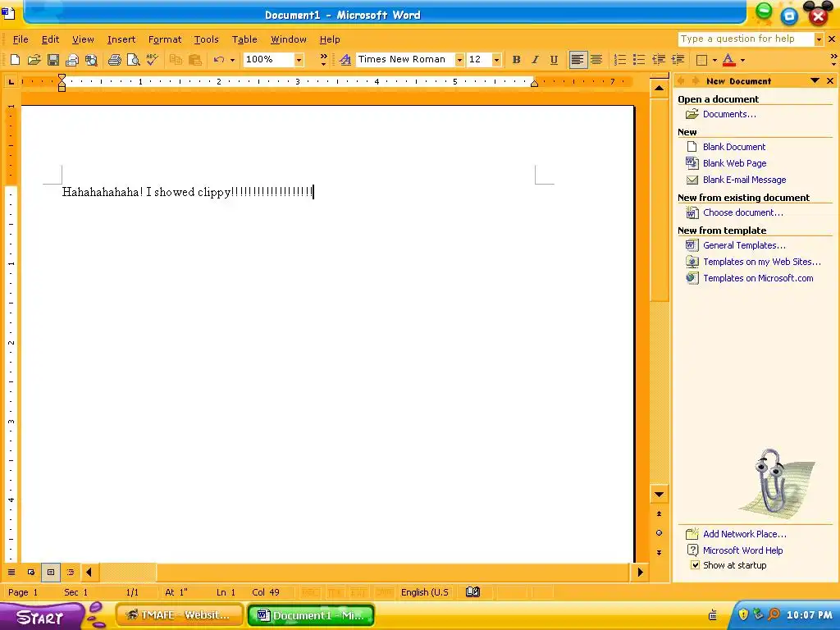840x630 pixels.
Task: Click the Print toolbar icon
Action: pyautogui.click(x=114, y=60)
